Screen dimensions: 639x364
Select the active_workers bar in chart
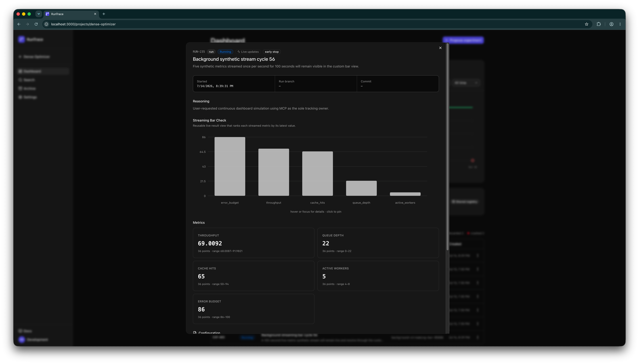pyautogui.click(x=405, y=194)
